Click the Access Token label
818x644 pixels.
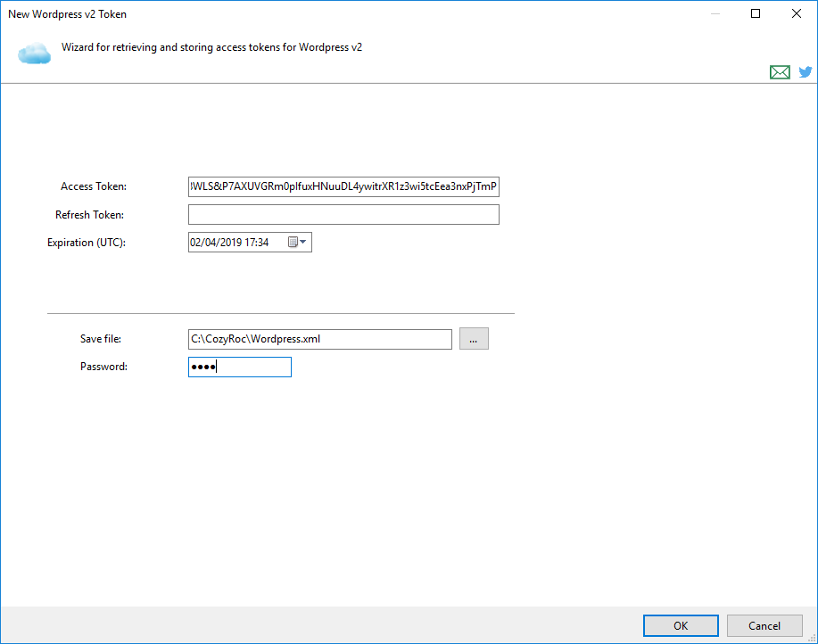tap(94, 186)
